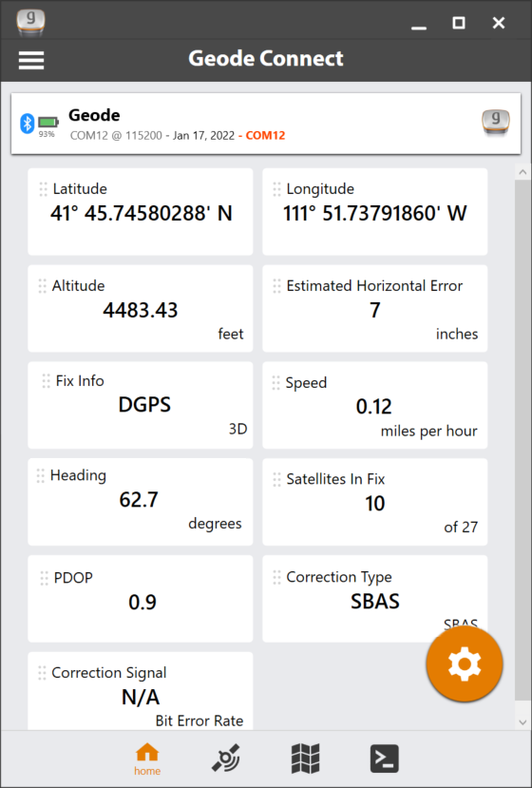Grab the Heading tile drag handle

(x=41, y=476)
